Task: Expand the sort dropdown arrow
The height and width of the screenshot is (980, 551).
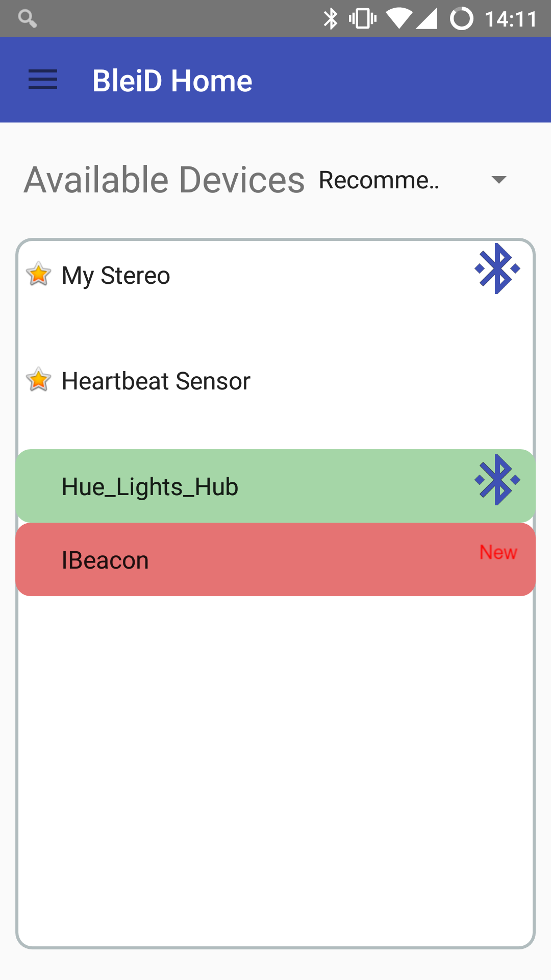Action: [498, 180]
